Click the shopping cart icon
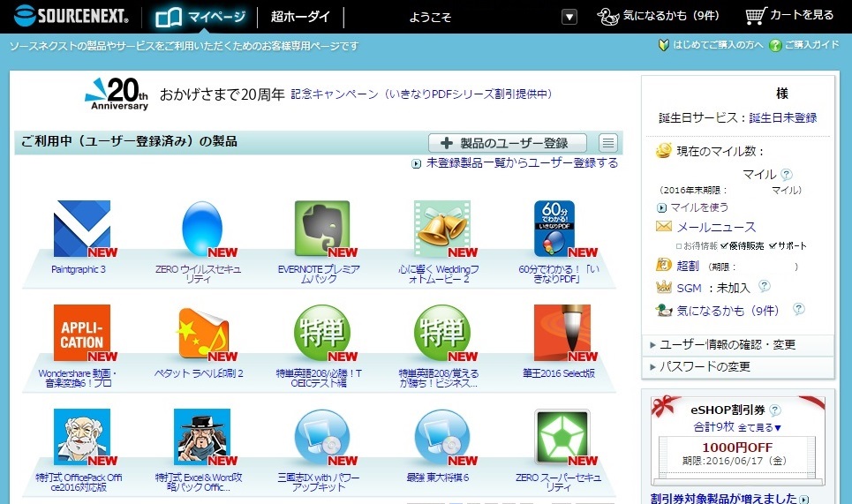The width and height of the screenshot is (852, 504). (756, 16)
